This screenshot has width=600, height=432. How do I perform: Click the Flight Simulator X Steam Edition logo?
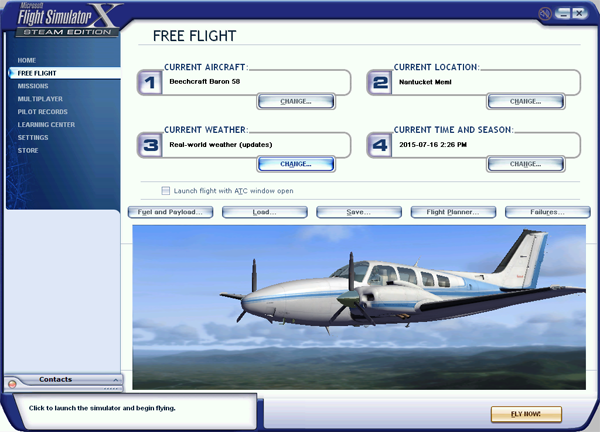coord(67,20)
